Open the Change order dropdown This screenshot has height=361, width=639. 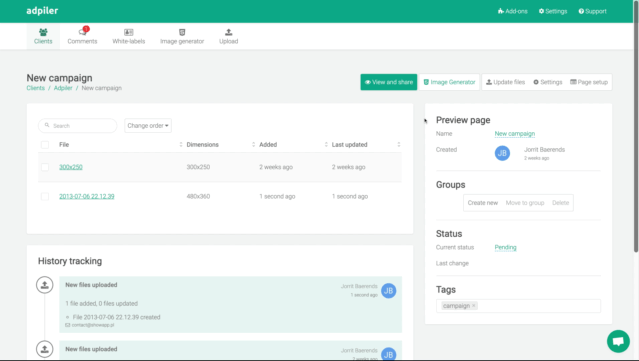[x=148, y=125]
